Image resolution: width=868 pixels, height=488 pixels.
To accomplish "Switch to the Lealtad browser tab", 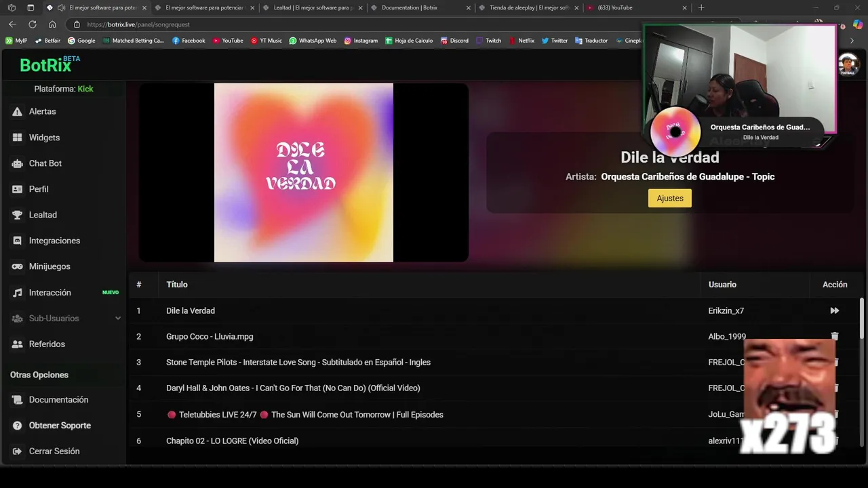I will click(313, 7).
